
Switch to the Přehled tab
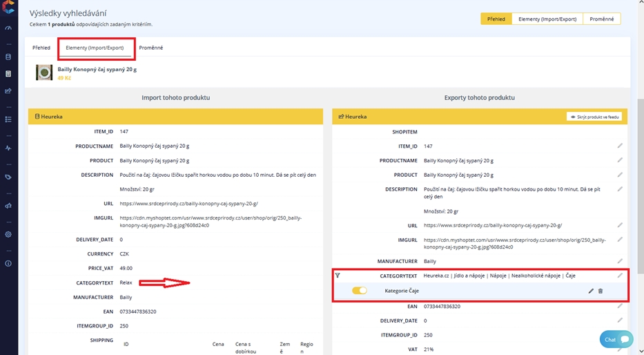point(41,48)
